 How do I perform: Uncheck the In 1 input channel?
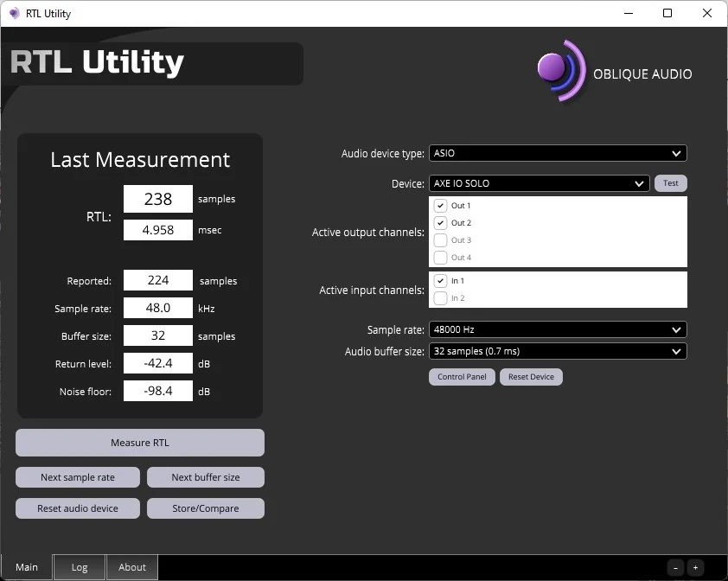coord(440,280)
